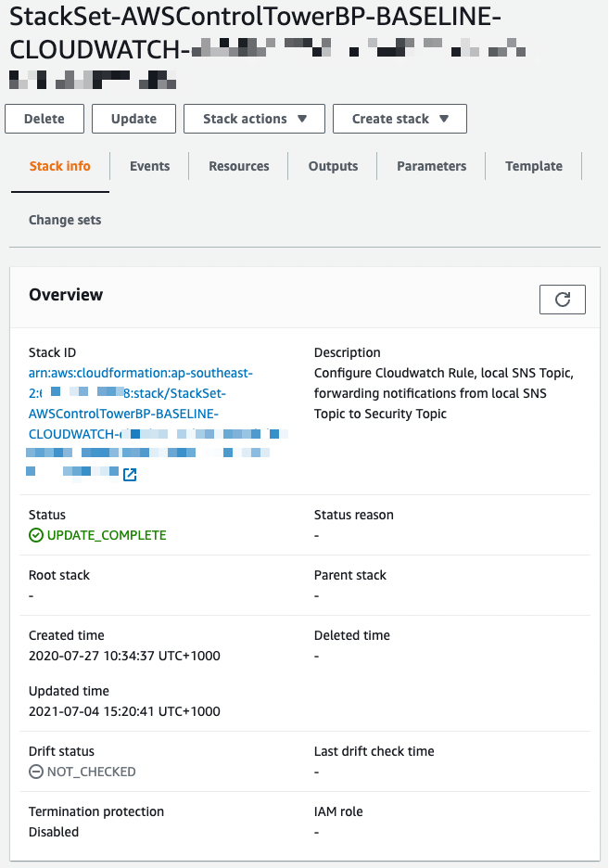609x868 pixels.
Task: Click the green UPDATE_COMPLETE check icon
Action: coord(36,535)
